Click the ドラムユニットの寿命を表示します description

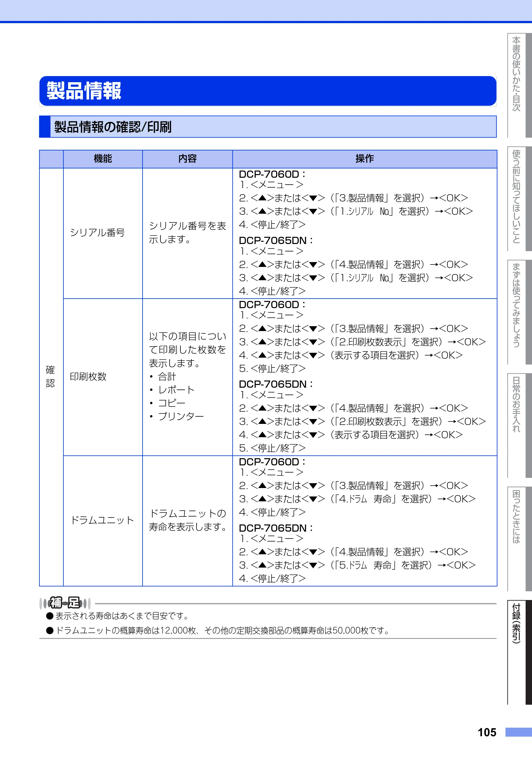(x=188, y=520)
